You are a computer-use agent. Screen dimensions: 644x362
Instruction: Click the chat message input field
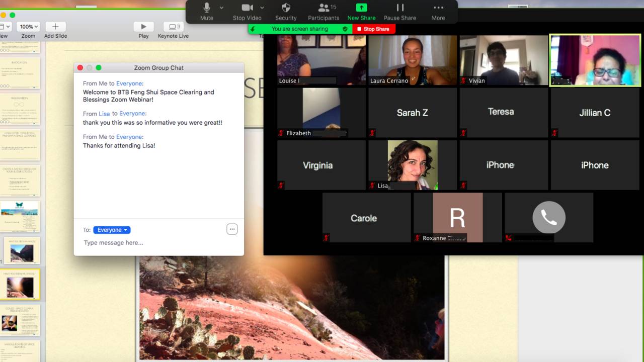[151, 242]
